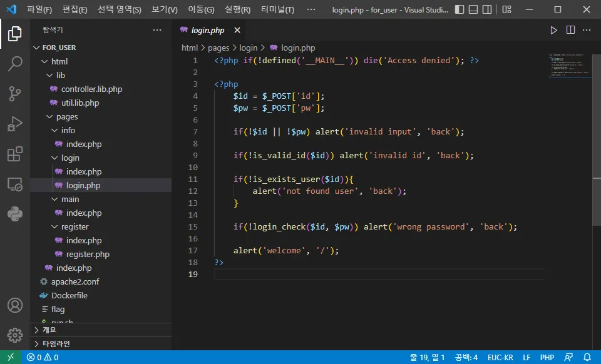Open the Run and Debug view
The height and width of the screenshot is (364, 601).
14,124
